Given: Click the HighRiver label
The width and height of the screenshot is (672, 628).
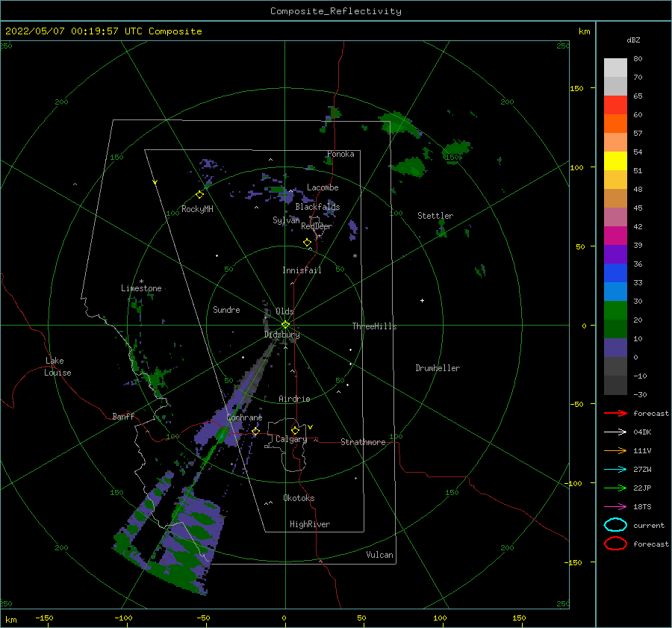Looking at the screenshot, I should pyautogui.click(x=310, y=524).
